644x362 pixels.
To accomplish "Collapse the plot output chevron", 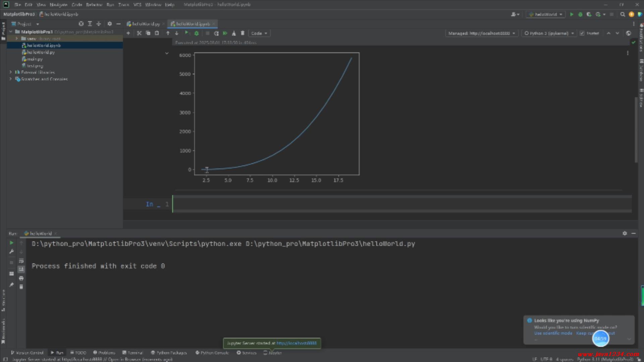I will click(167, 53).
